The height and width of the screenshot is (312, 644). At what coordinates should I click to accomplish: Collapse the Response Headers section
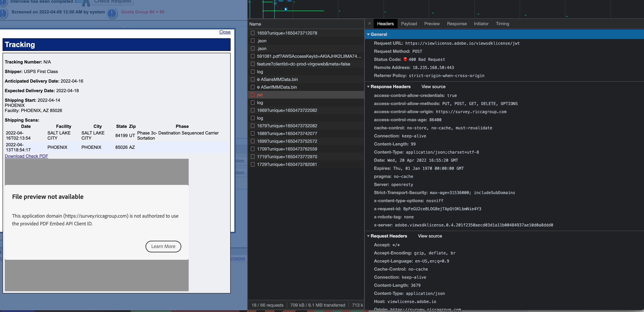[x=368, y=86]
